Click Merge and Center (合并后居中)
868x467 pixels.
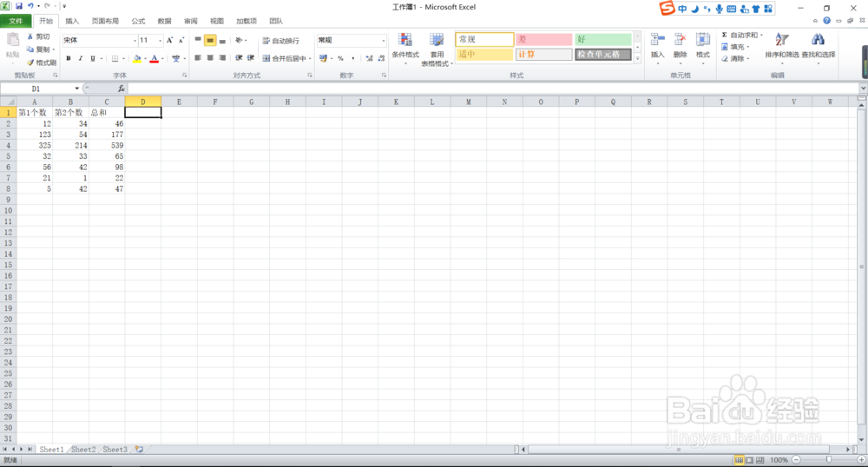pos(284,58)
